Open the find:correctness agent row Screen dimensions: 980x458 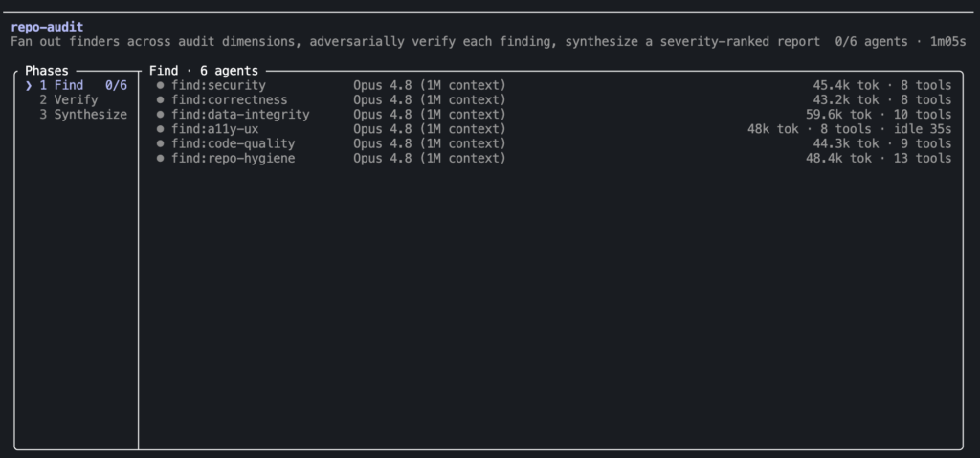click(x=554, y=100)
